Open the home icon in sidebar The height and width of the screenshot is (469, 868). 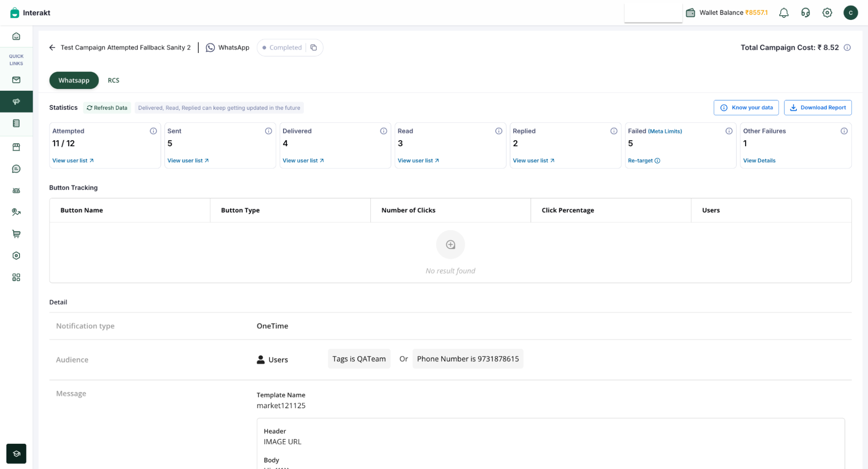(16, 36)
